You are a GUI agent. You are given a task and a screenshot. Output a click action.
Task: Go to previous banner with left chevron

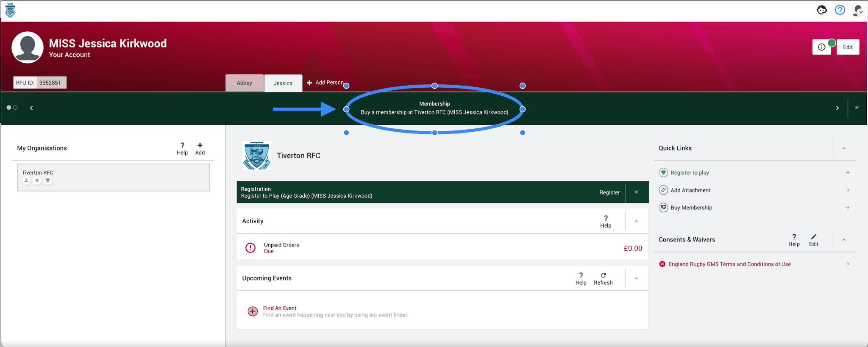click(x=31, y=108)
